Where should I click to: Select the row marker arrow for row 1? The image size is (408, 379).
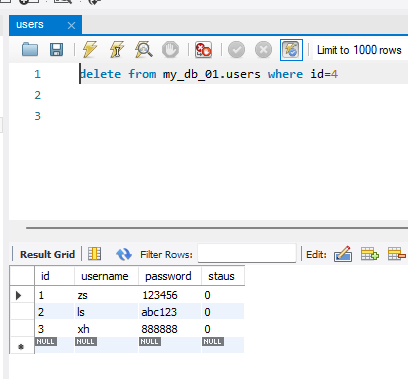pyautogui.click(x=19, y=295)
